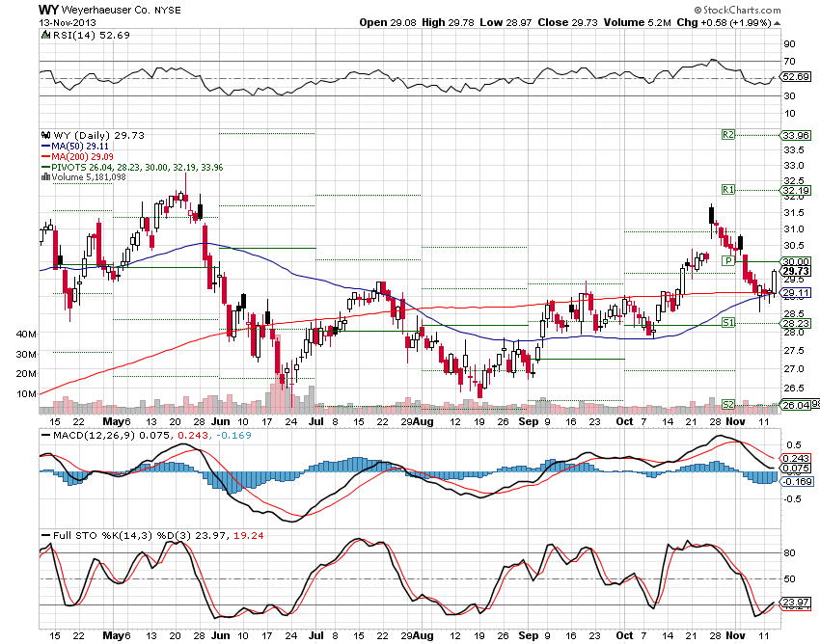
Task: Click the 28.23 support price tag
Action: [796, 324]
